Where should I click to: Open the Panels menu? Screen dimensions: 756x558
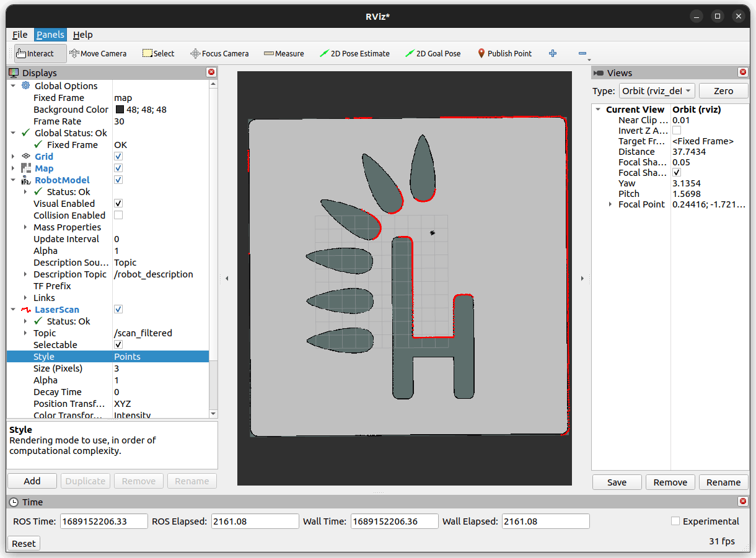[50, 35]
